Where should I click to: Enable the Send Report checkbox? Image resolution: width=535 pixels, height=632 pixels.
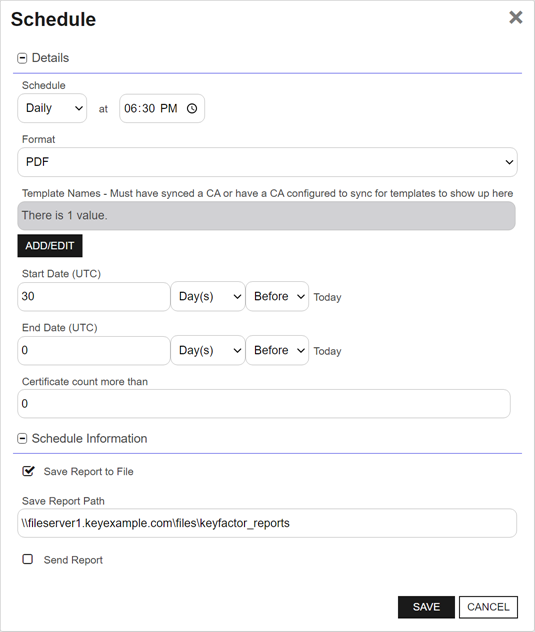pyautogui.click(x=27, y=559)
